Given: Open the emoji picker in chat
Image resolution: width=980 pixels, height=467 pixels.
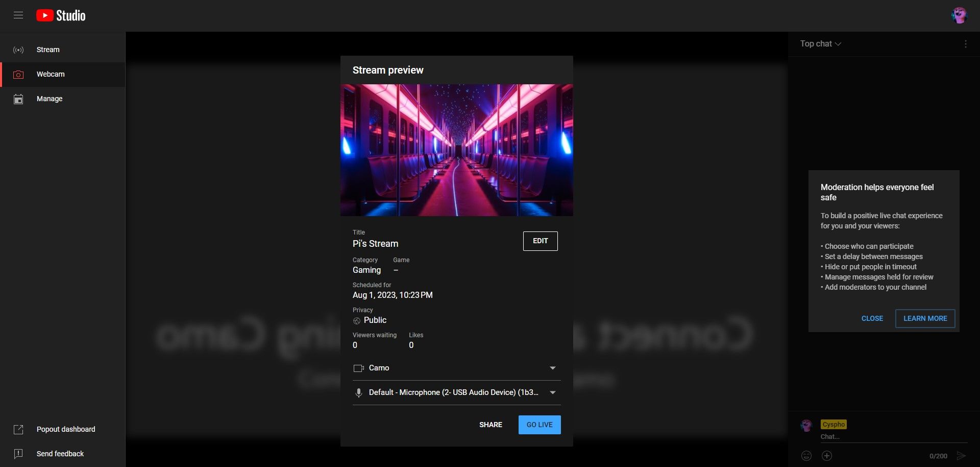Looking at the screenshot, I should [x=806, y=456].
